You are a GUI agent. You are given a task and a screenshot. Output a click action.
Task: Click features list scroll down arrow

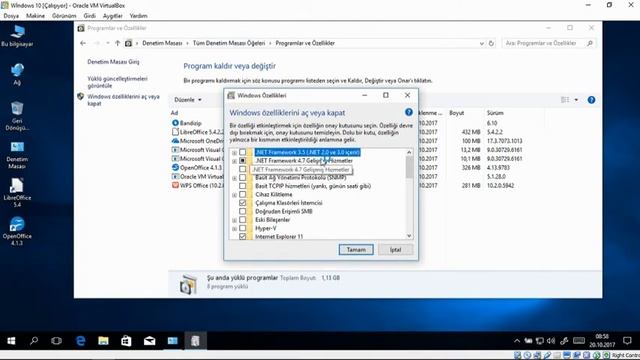point(409,236)
